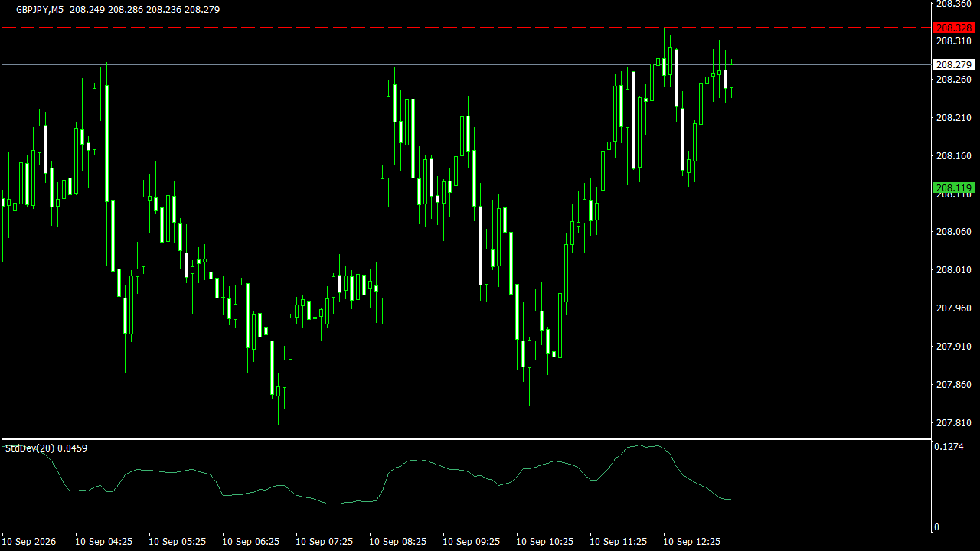Click the most recent candlestick

click(732, 77)
